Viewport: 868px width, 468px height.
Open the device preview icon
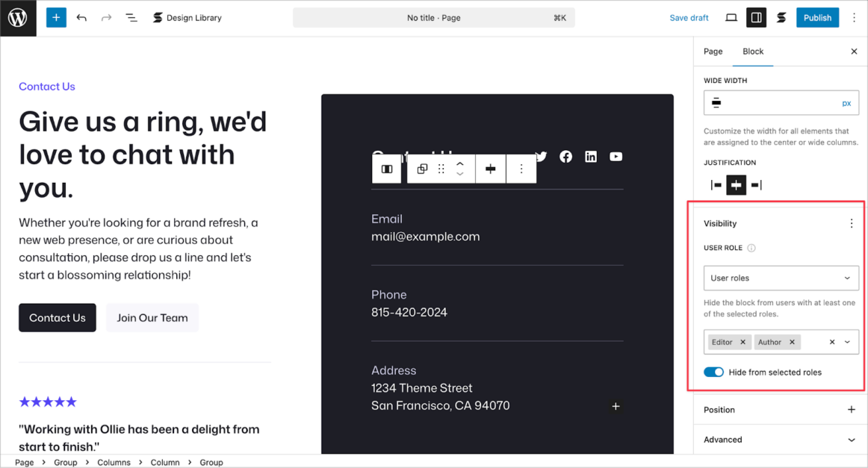731,18
